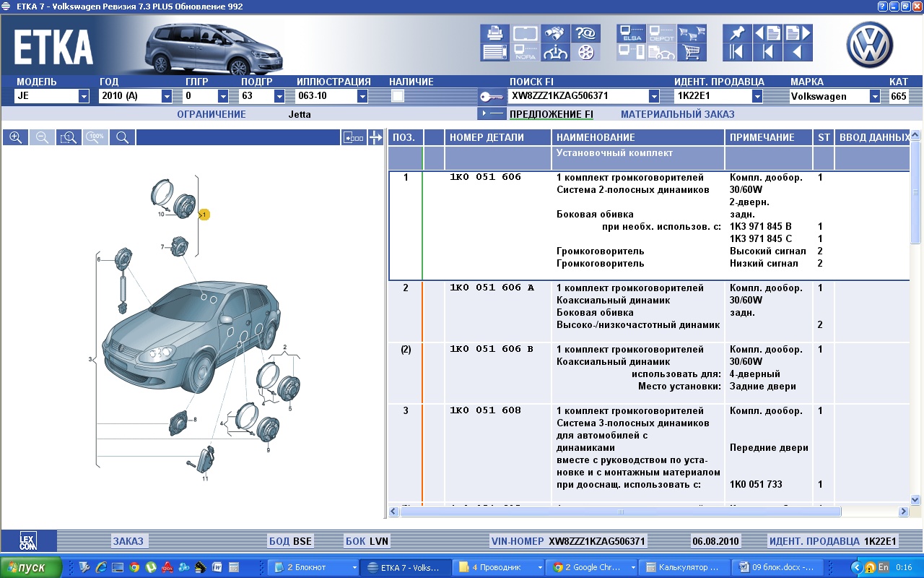This screenshot has width=924, height=578.
Task: Open the single shopping cart icon
Action: tap(692, 52)
